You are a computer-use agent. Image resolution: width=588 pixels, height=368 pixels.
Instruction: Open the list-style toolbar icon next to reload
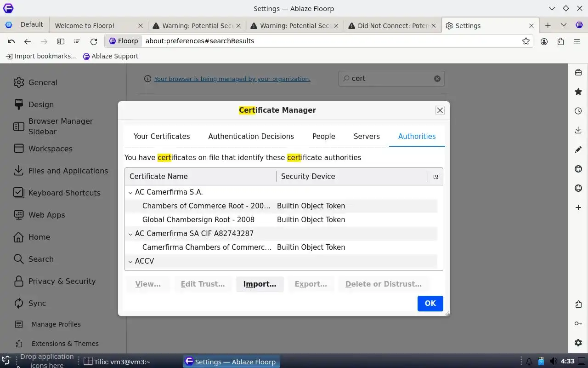click(x=77, y=41)
